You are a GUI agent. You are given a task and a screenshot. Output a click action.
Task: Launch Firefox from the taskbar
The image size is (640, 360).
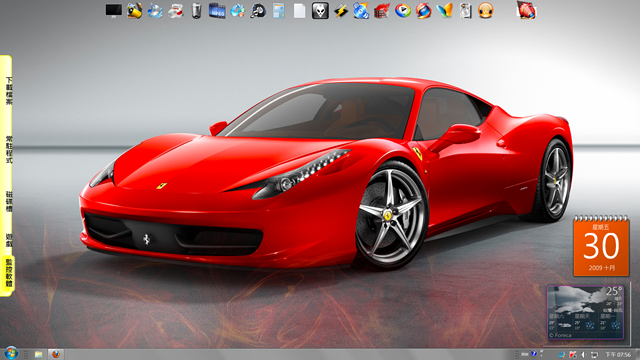pyautogui.click(x=56, y=354)
